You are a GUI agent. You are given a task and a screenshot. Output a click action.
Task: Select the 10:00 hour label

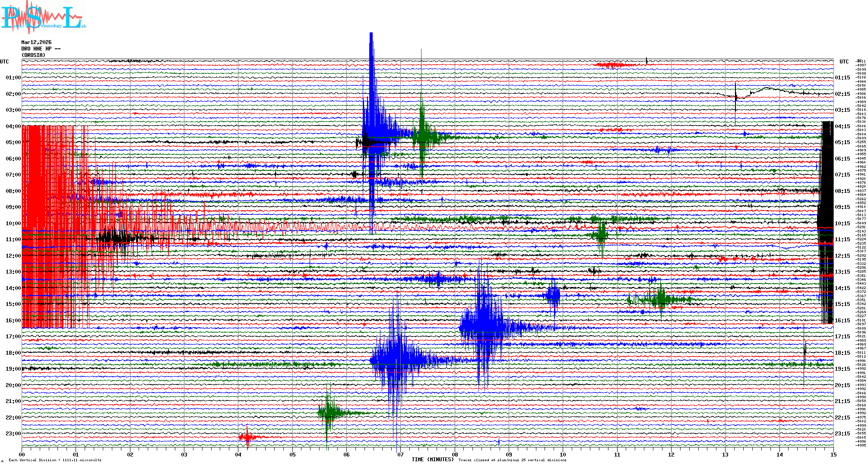[x=13, y=224]
